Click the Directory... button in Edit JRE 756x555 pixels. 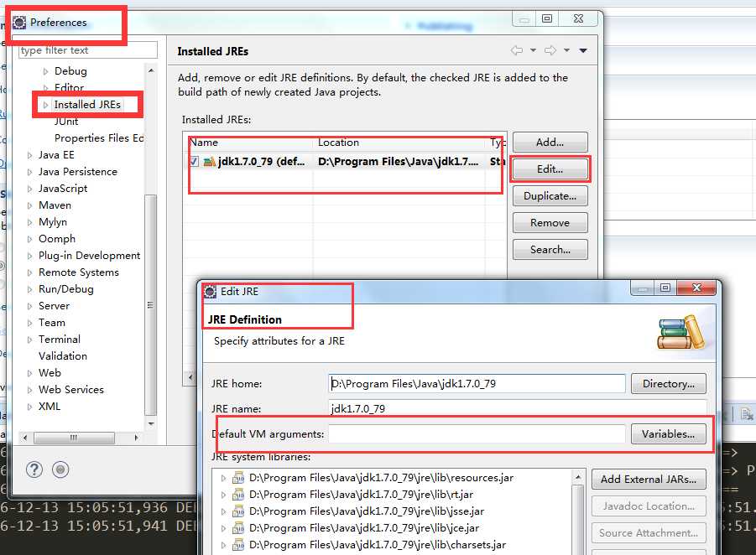coord(668,383)
